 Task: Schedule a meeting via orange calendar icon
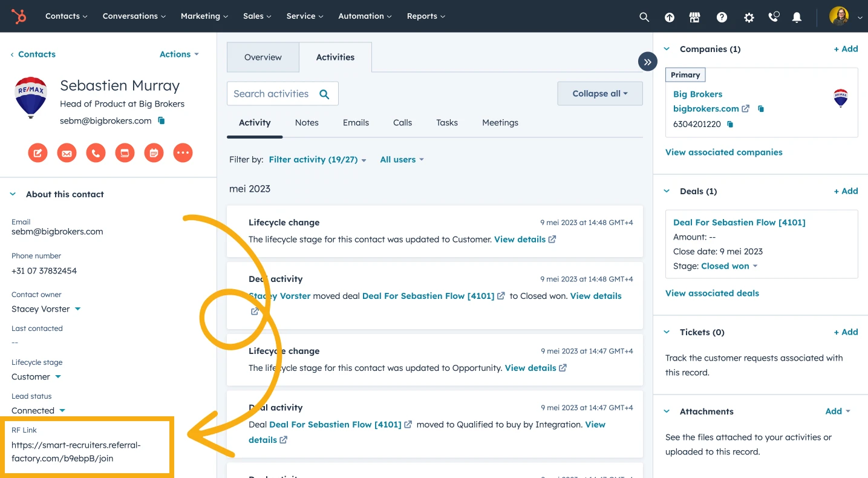click(154, 153)
